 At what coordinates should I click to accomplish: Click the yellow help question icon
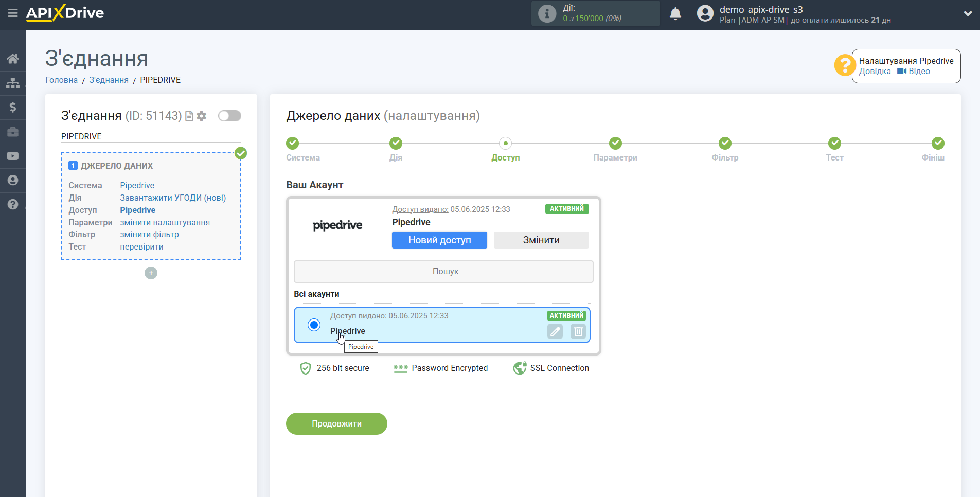pos(845,65)
